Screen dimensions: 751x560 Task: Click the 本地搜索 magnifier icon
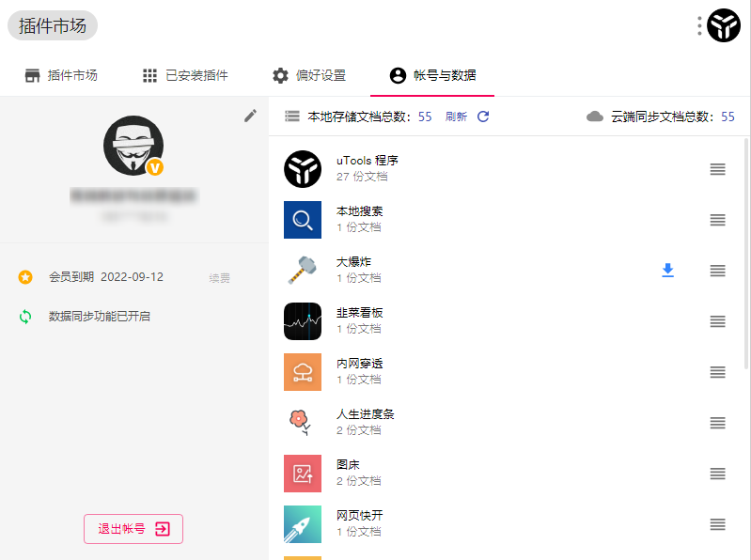coord(303,220)
